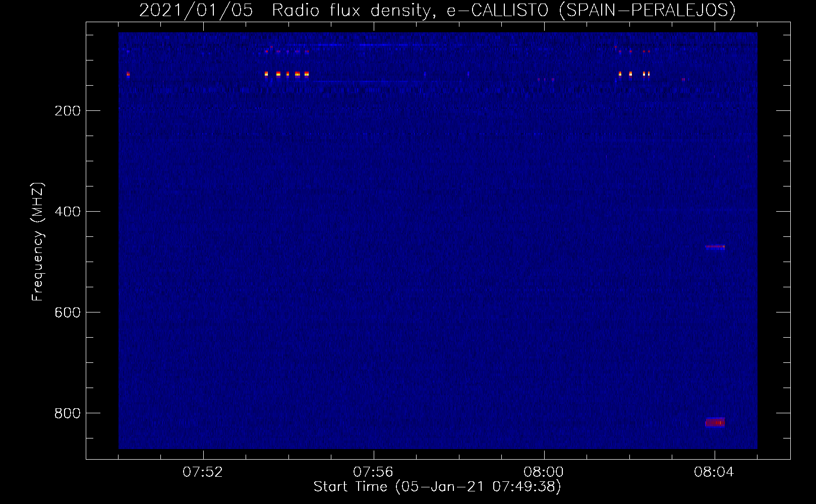Click the 600 frequency axis label
Screen dimensions: 816x504
(x=68, y=312)
